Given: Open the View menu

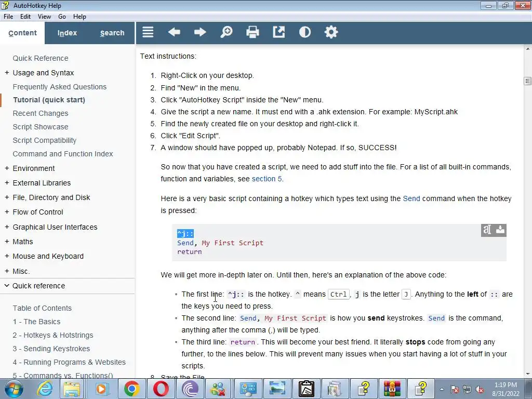Looking at the screenshot, I should (45, 17).
